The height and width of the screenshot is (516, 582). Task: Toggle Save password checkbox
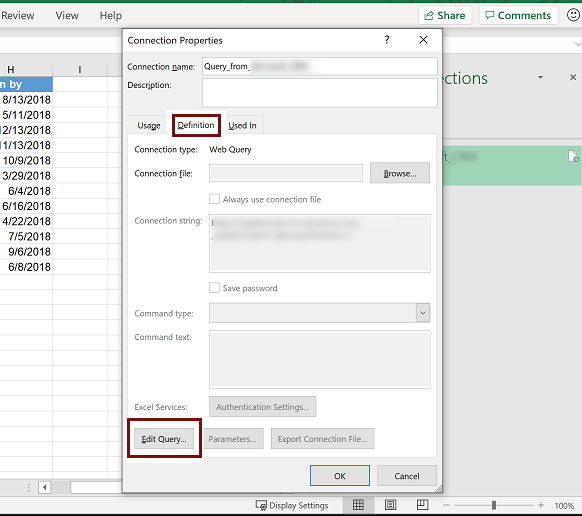tap(214, 288)
